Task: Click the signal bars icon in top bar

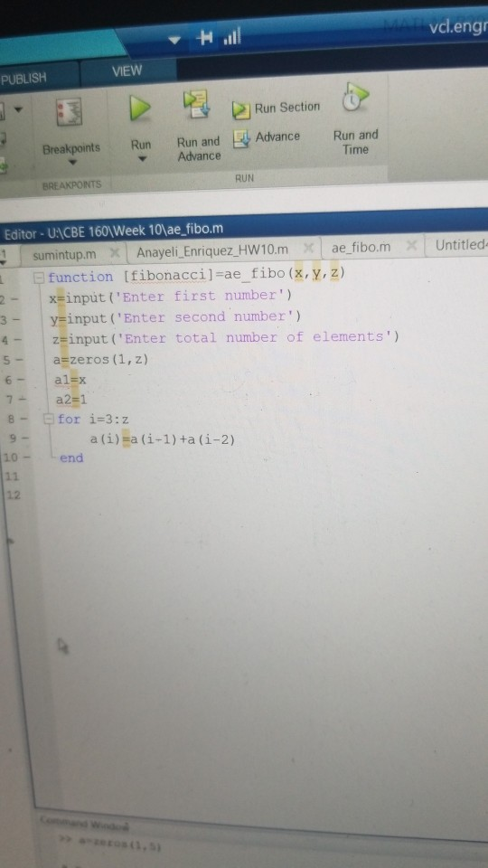Action: pos(231,37)
